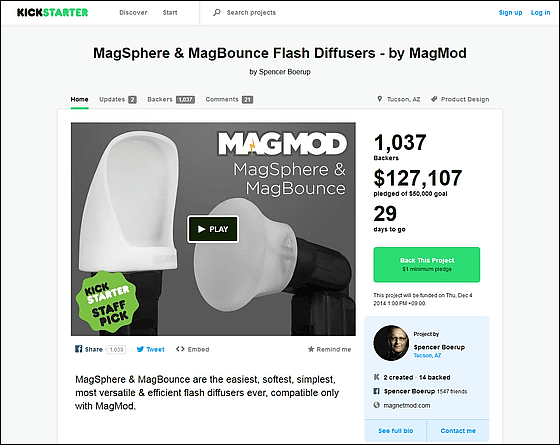The height and width of the screenshot is (445, 560).
Task: Open the magnetmod.com website link
Action: 407,405
